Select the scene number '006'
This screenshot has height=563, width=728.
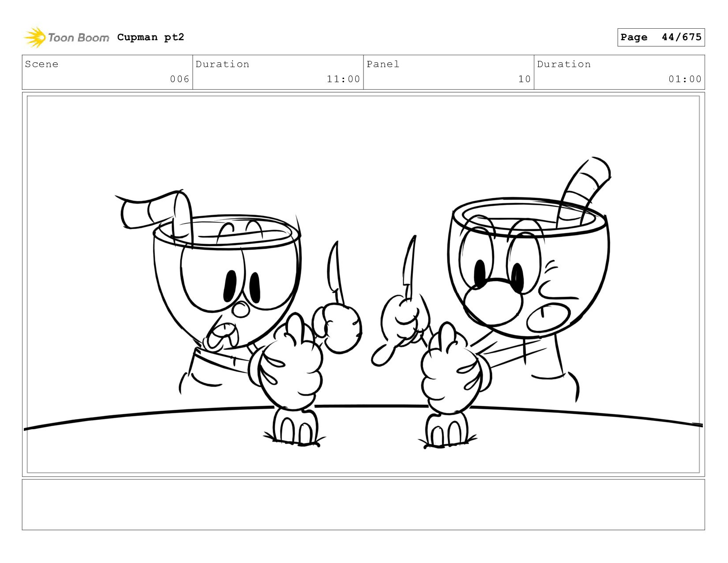coord(180,79)
